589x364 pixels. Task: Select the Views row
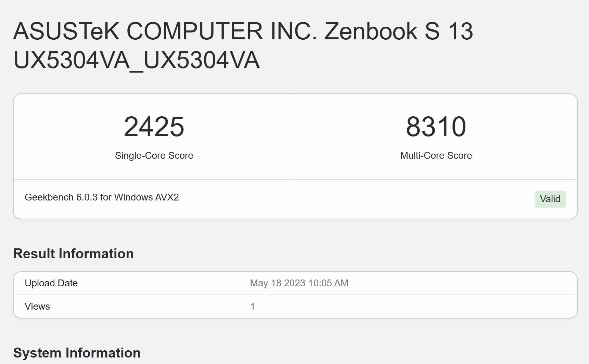pos(294,306)
